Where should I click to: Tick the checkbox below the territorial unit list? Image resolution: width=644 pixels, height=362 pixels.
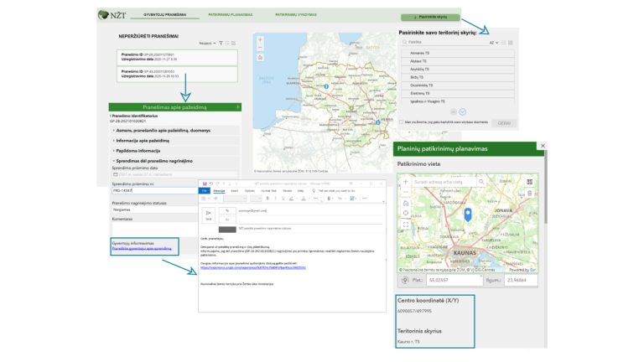pos(401,122)
